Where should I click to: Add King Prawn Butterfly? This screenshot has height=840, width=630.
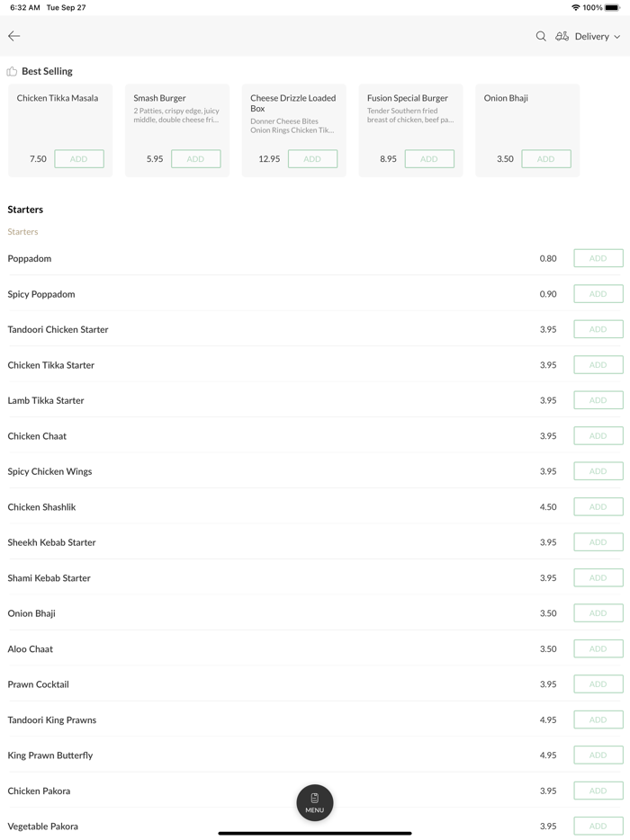pos(598,755)
